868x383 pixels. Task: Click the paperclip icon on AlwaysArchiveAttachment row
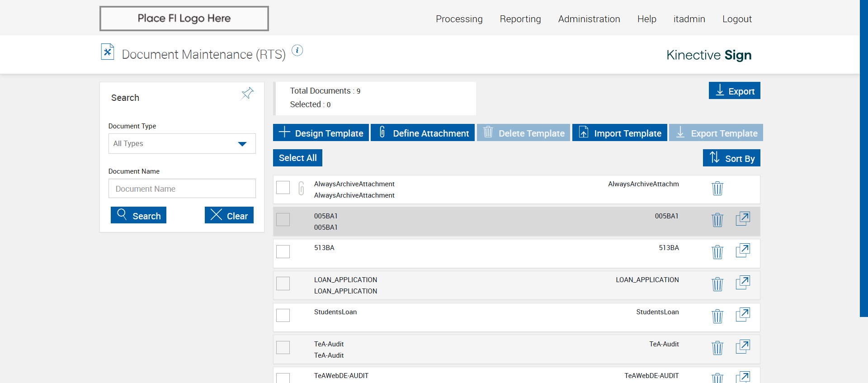301,188
